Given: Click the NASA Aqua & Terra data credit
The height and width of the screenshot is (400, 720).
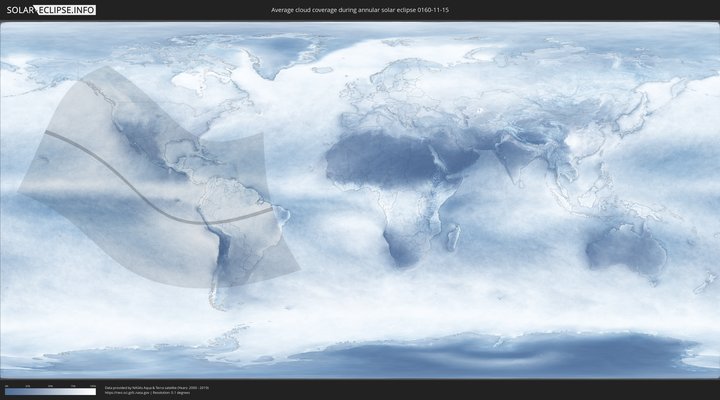Looking at the screenshot, I should tap(157, 387).
